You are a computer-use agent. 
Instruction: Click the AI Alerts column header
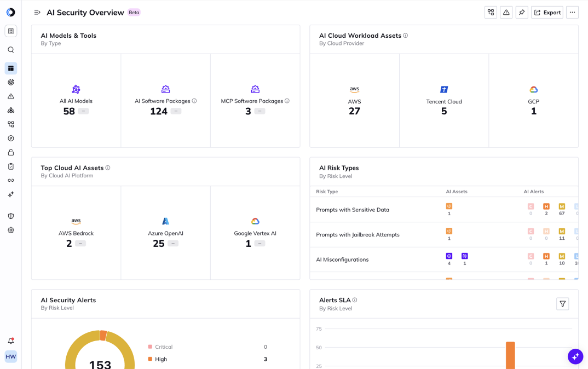click(x=534, y=192)
